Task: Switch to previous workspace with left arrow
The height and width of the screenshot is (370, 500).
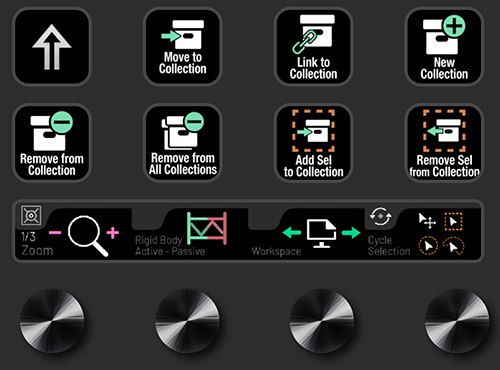Action: (292, 232)
